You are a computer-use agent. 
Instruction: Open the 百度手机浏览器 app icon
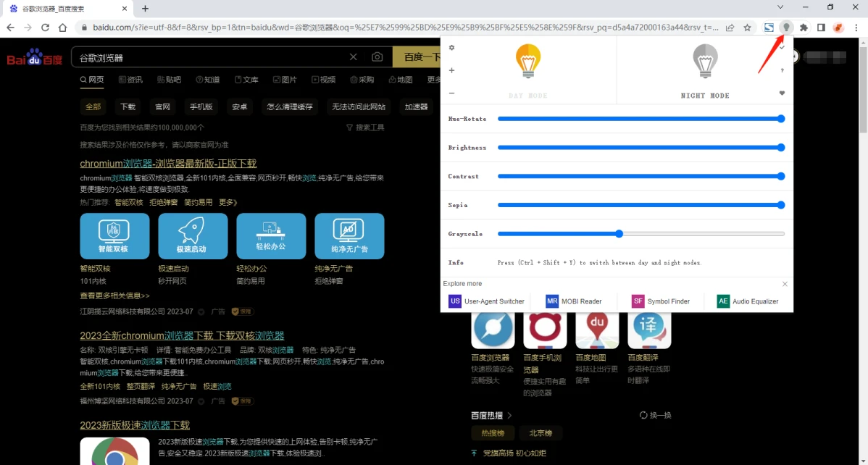(x=545, y=330)
